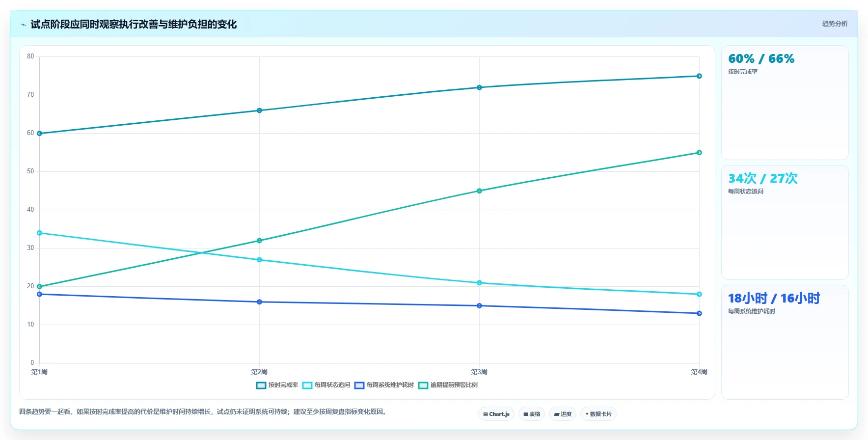Click the y-axis label 50
The width and height of the screenshot is (868, 440).
click(x=30, y=171)
